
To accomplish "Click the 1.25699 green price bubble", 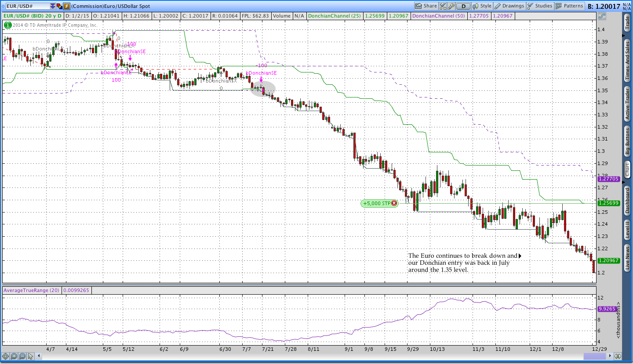I will (608, 203).
